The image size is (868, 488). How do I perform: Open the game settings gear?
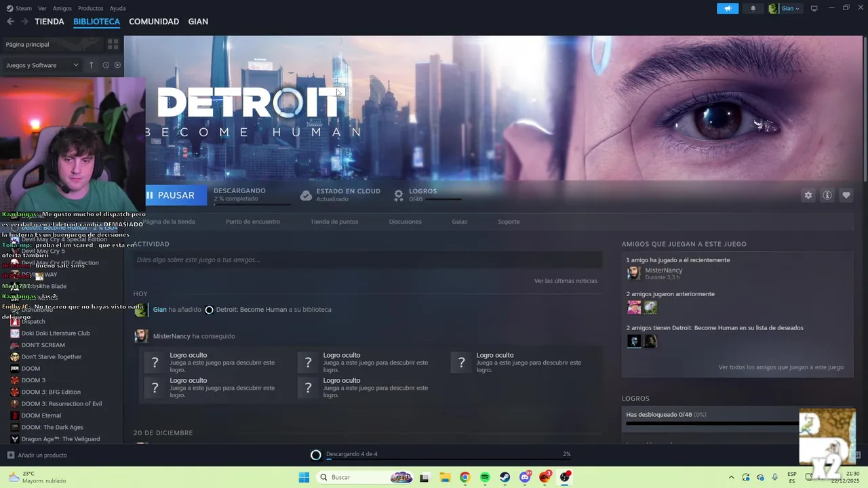click(x=808, y=195)
